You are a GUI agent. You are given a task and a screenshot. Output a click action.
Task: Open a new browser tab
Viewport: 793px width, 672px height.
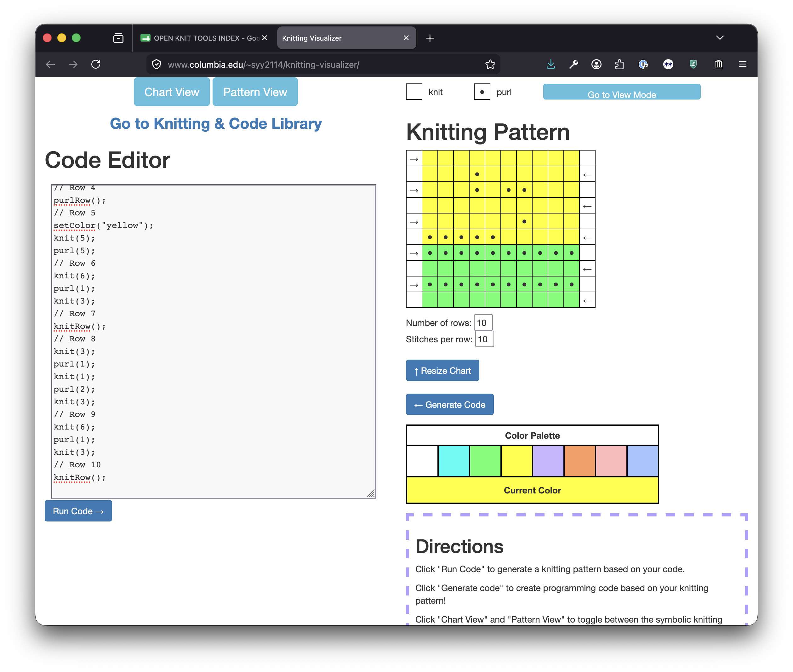pos(430,38)
